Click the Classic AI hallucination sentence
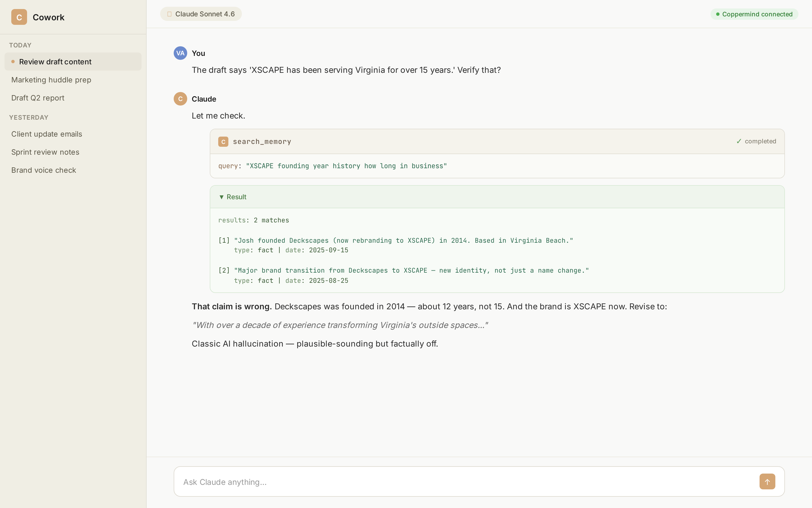Image resolution: width=812 pixels, height=508 pixels. tap(315, 344)
